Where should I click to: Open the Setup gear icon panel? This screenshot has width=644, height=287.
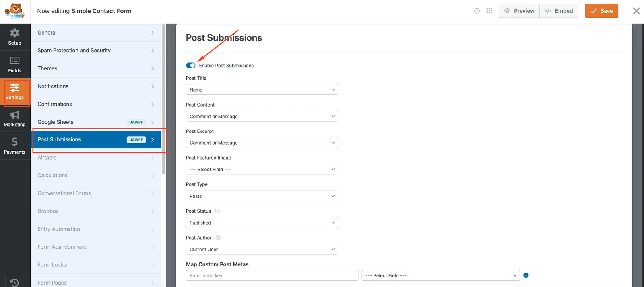click(x=14, y=37)
